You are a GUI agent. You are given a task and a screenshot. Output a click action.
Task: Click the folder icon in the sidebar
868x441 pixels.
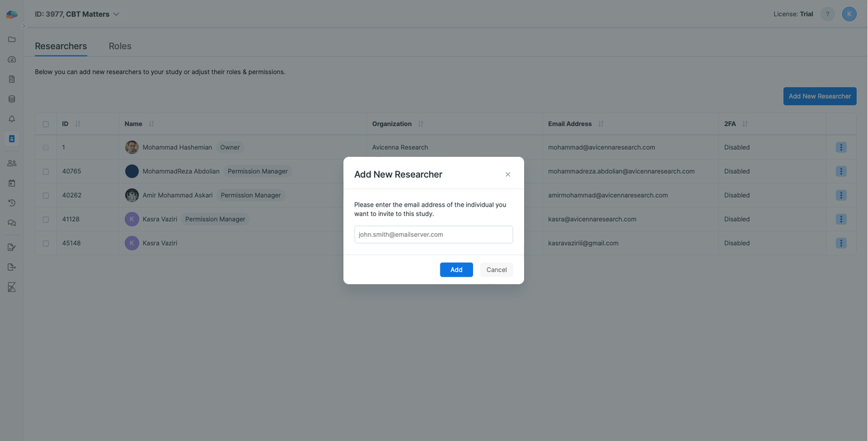click(x=11, y=39)
